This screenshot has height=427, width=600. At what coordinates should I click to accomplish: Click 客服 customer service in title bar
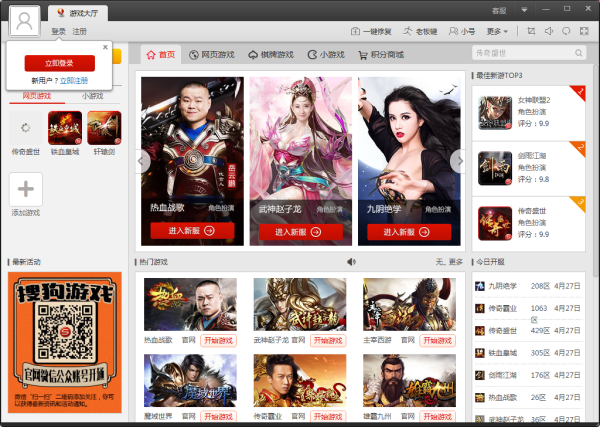click(x=499, y=10)
